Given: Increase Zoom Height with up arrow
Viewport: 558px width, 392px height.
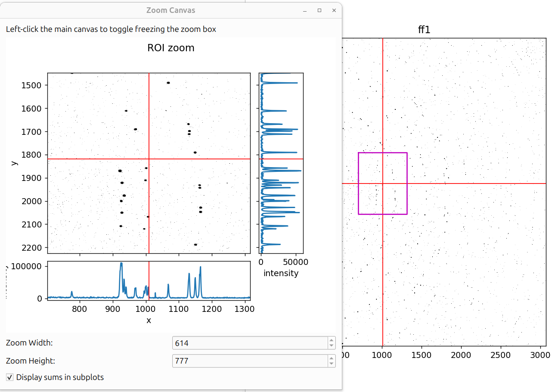Looking at the screenshot, I should coord(331,358).
